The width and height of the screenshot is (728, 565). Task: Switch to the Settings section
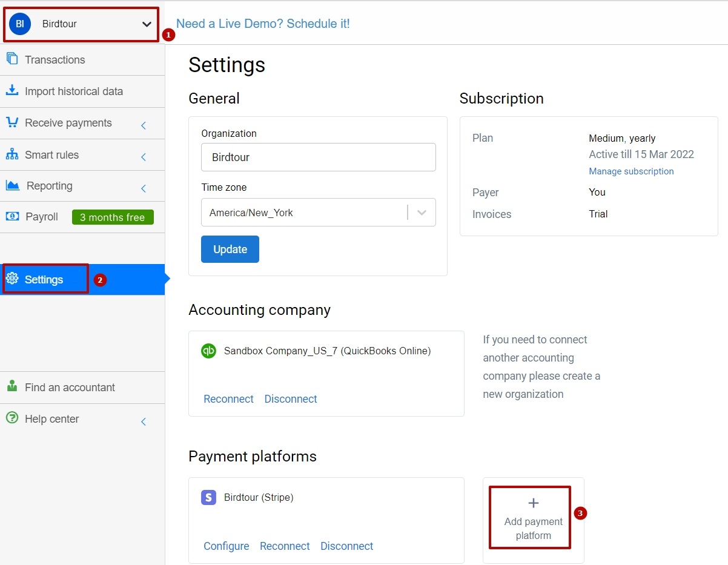pos(45,279)
